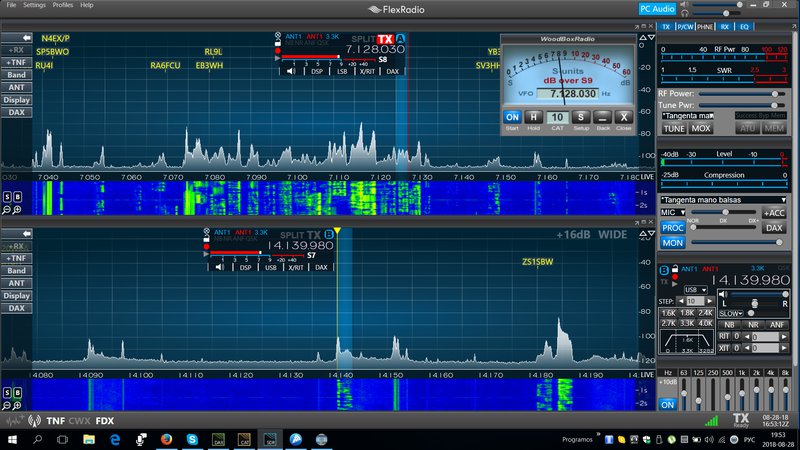Click slice A frequency display 7.128.030
Image resolution: width=800 pixels, height=450 pixels.
tap(375, 48)
